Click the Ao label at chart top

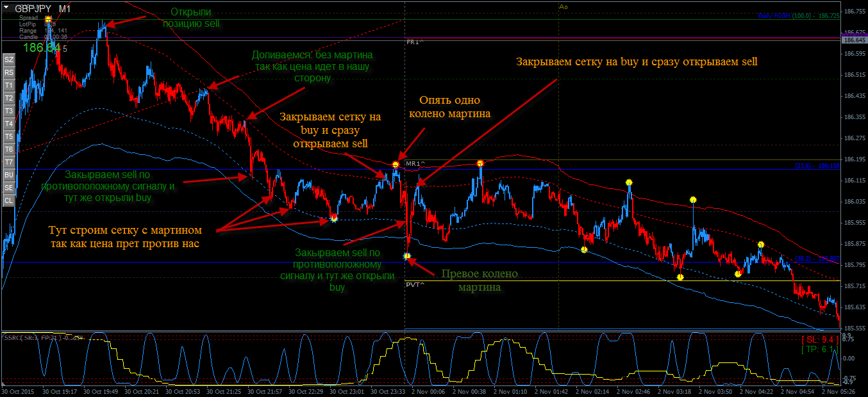coord(563,6)
